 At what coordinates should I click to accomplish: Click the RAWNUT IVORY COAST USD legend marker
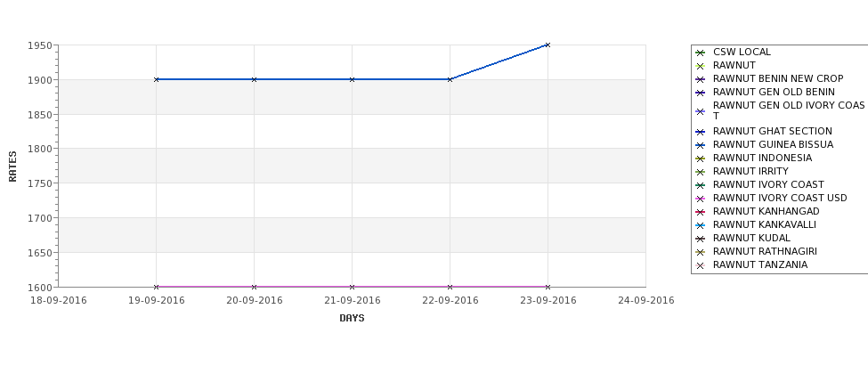coord(700,199)
